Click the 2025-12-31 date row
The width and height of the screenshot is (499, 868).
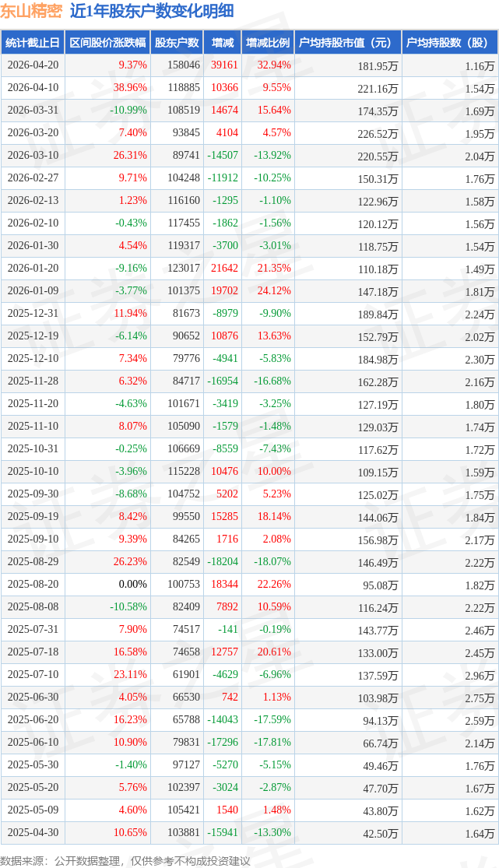point(32,314)
